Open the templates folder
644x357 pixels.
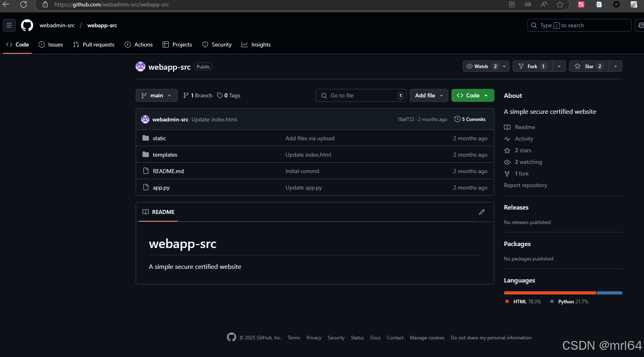[165, 155]
